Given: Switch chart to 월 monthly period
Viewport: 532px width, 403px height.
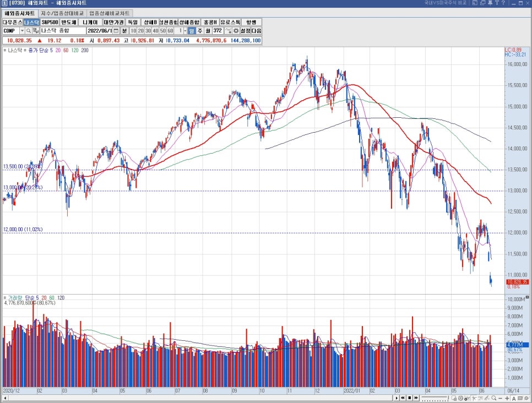Looking at the screenshot, I should click(x=208, y=31).
